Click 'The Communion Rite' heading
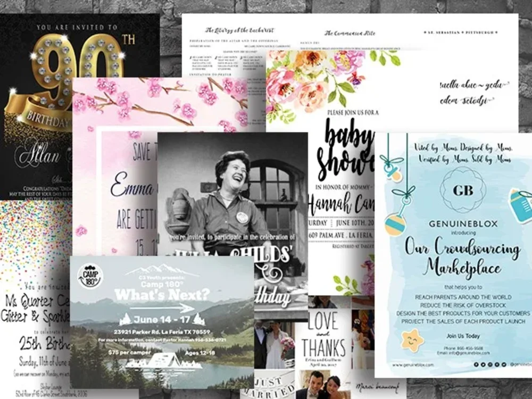The width and height of the screenshot is (532, 399). pyautogui.click(x=350, y=33)
